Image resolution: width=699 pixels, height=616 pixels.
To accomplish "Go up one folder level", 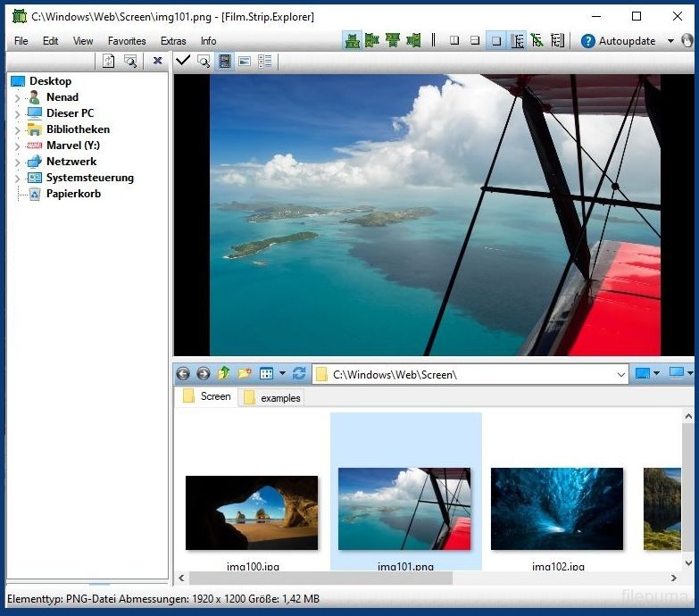I will [x=224, y=373].
